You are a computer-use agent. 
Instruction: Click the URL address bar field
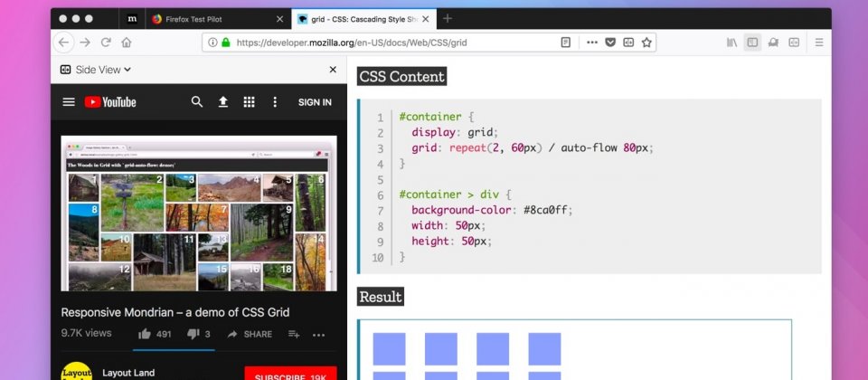pyautogui.click(x=389, y=43)
